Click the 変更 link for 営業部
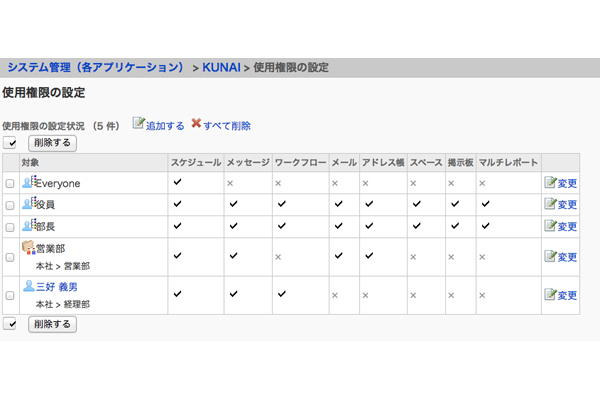600x400 pixels. coord(567,257)
